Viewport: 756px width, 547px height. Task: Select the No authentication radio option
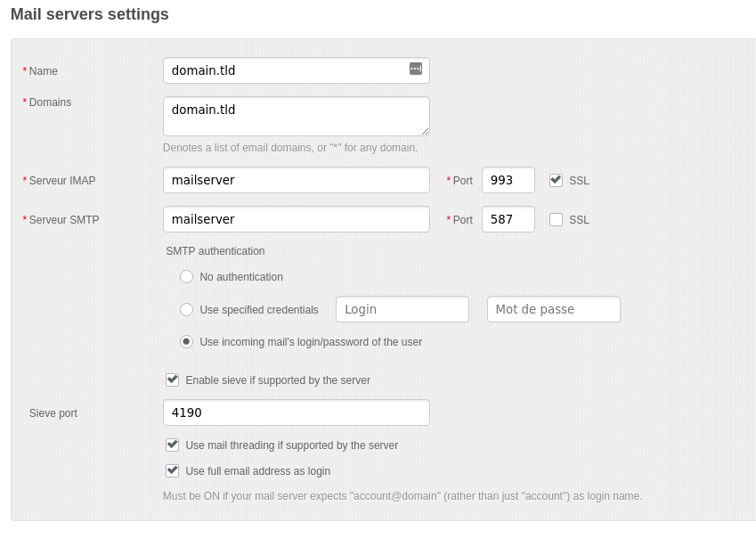click(x=186, y=277)
